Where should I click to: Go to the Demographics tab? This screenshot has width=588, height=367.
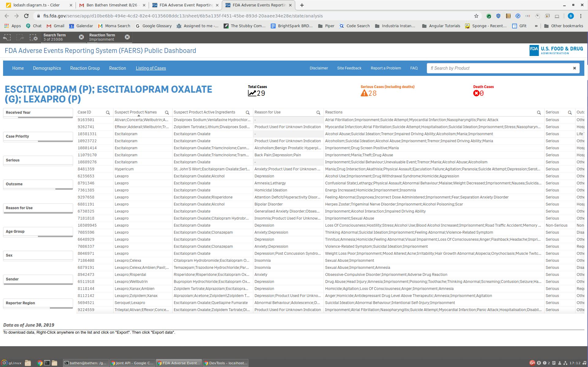(x=47, y=68)
